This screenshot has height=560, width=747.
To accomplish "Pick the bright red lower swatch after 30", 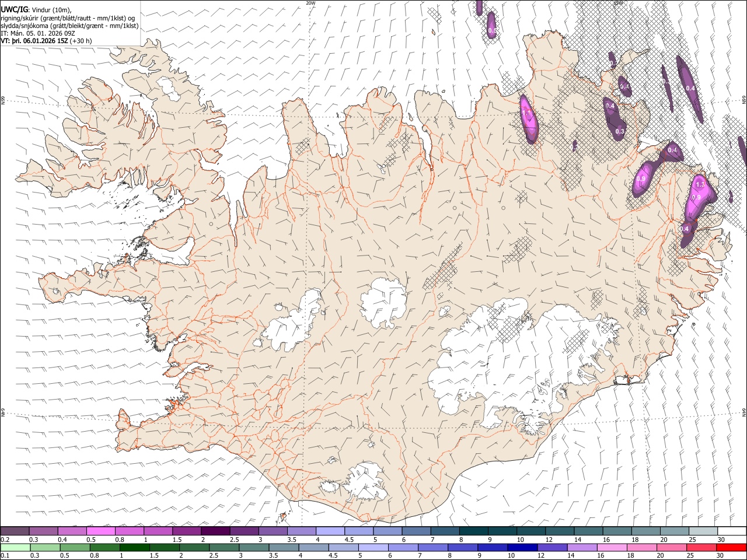I will pos(731,547).
